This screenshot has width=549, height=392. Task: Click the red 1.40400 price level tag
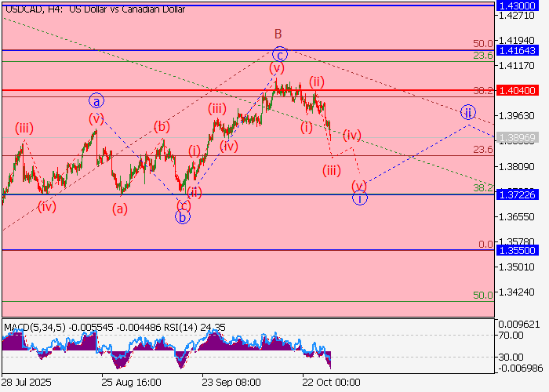[x=520, y=90]
